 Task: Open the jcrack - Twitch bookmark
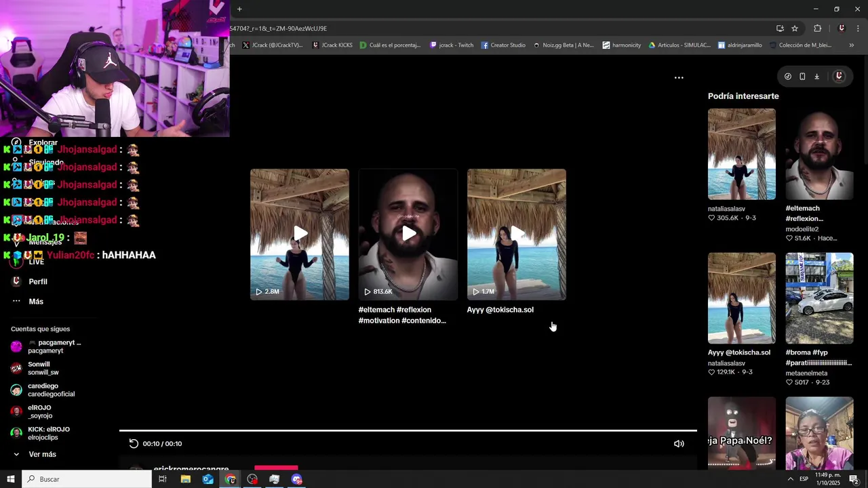pos(452,45)
